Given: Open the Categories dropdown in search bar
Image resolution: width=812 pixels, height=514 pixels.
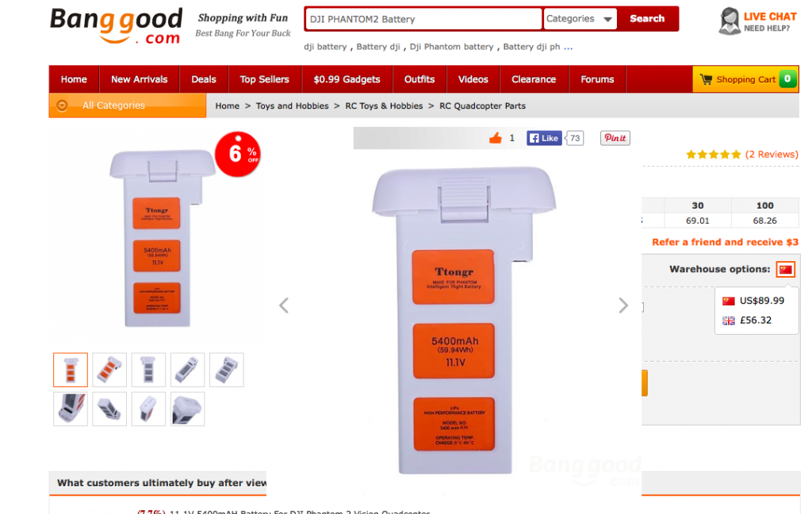Looking at the screenshot, I should [580, 19].
